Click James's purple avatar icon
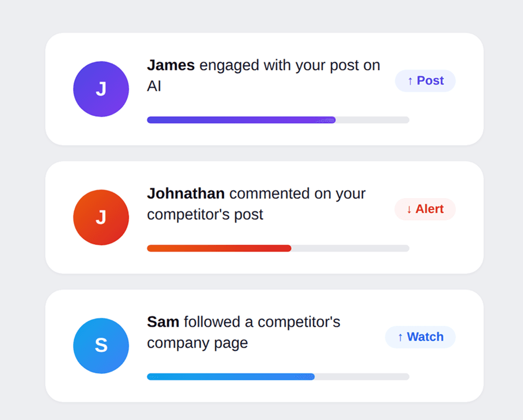Viewport: 523px width, 420px height. pos(101,89)
